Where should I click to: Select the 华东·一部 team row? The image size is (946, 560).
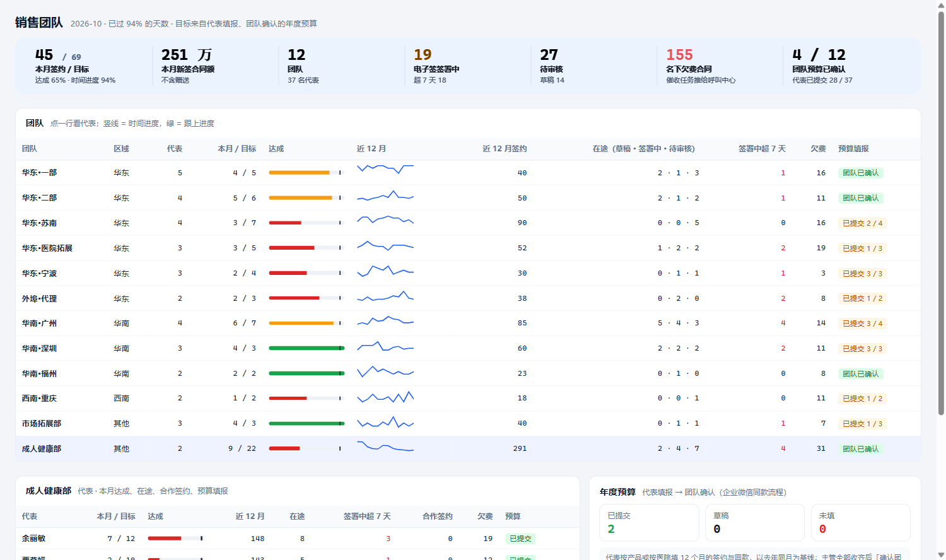[468, 173]
